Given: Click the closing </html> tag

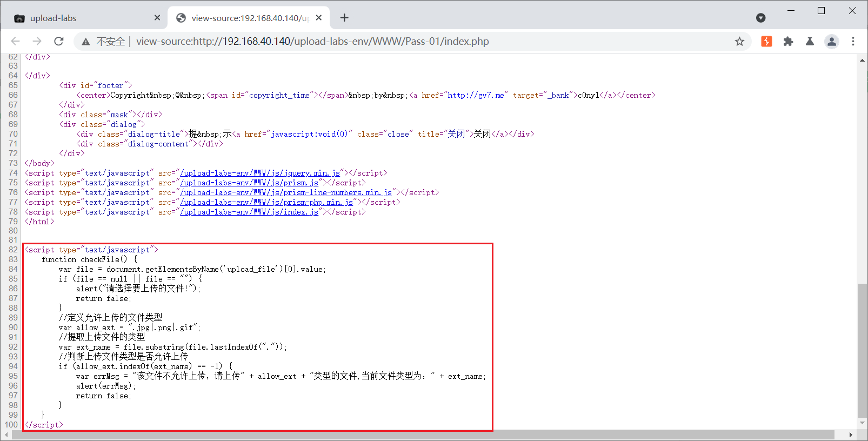Looking at the screenshot, I should [x=39, y=222].
